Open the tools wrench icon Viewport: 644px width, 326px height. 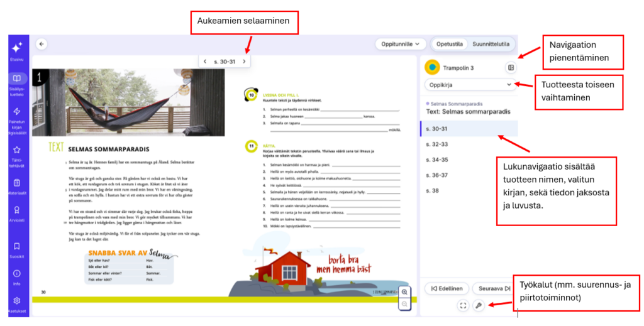tap(479, 306)
